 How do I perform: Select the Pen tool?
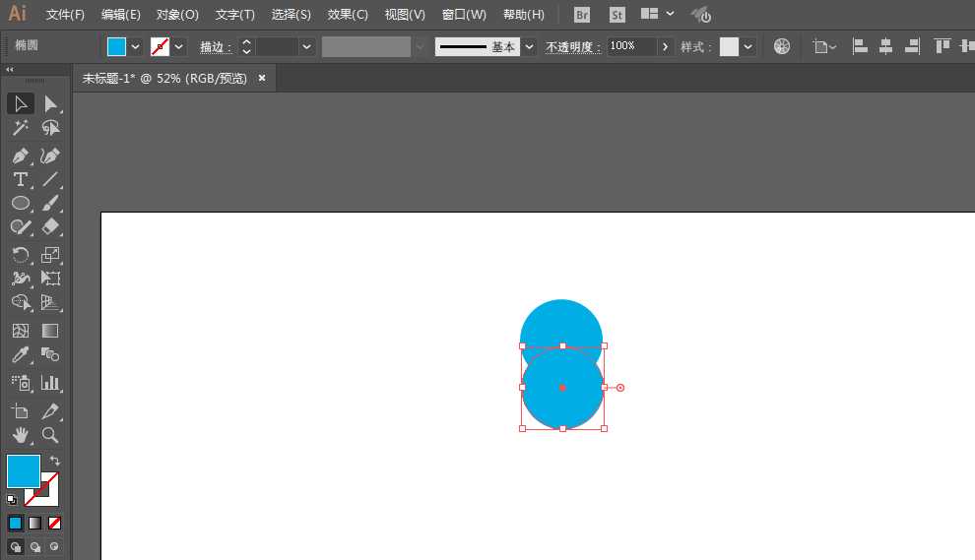click(21, 156)
